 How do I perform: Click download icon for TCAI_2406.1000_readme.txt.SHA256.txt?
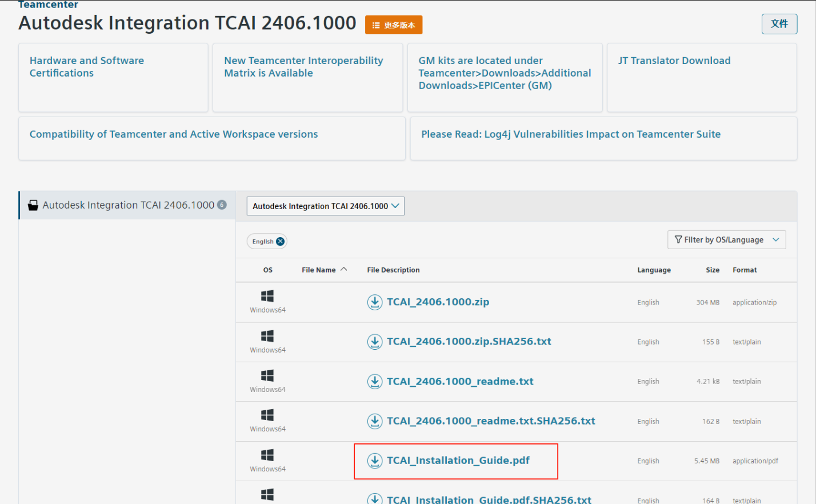(x=374, y=421)
